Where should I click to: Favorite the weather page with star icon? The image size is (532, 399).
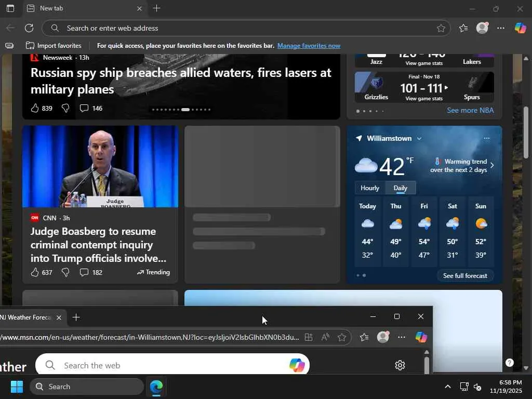(x=342, y=337)
